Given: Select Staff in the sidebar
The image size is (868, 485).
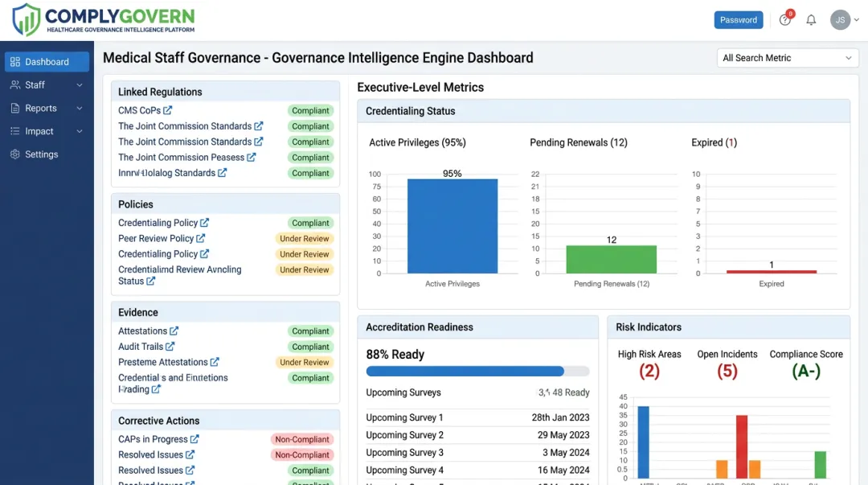Looking at the screenshot, I should 47,84.
